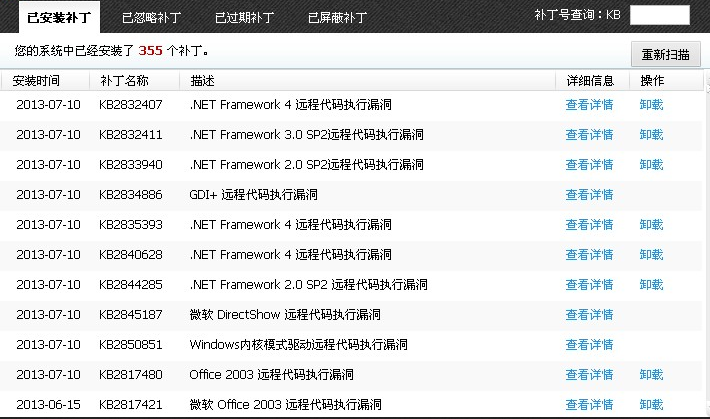Image resolution: width=710 pixels, height=419 pixels.
Task: Select the KB2834886 patch name cell
Action: point(131,195)
